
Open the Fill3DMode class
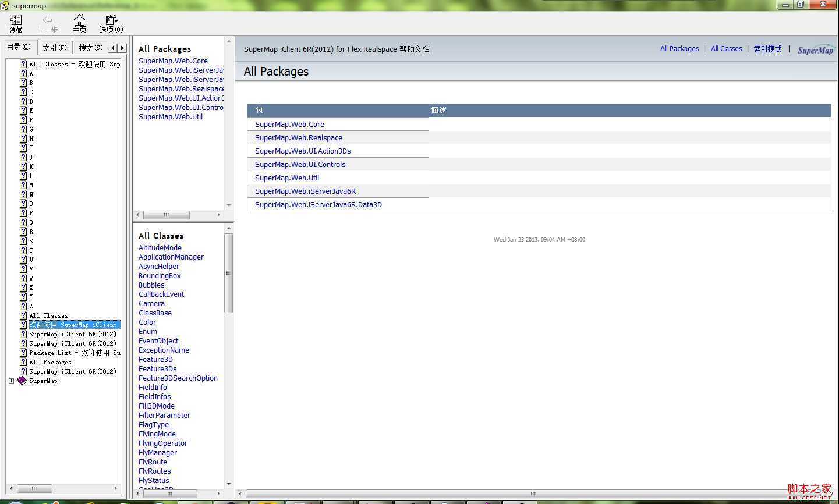point(157,406)
